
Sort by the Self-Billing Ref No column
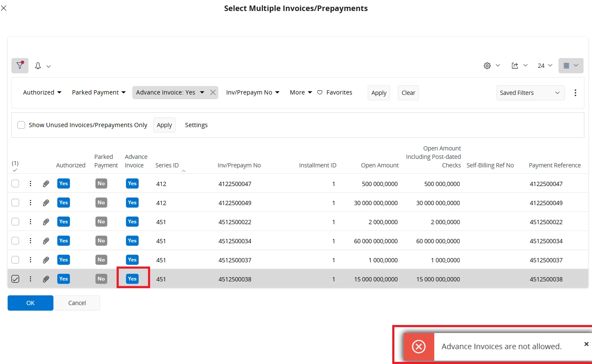[490, 165]
